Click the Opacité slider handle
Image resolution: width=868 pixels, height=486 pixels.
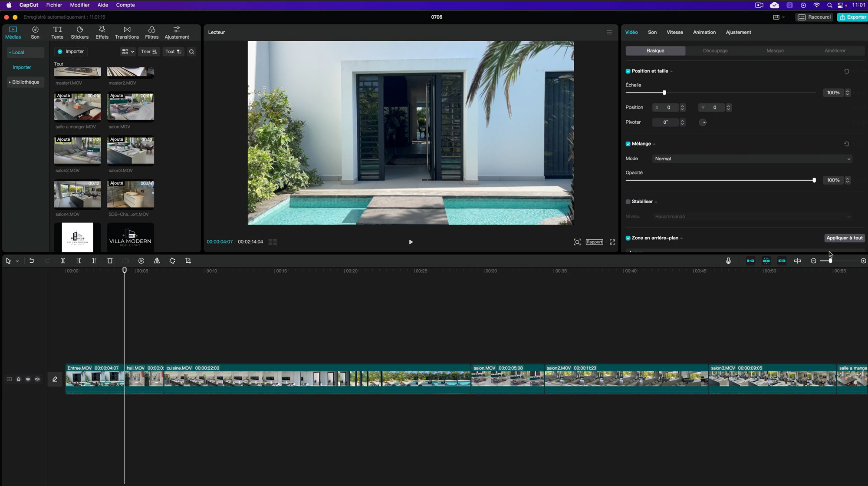[x=814, y=180]
